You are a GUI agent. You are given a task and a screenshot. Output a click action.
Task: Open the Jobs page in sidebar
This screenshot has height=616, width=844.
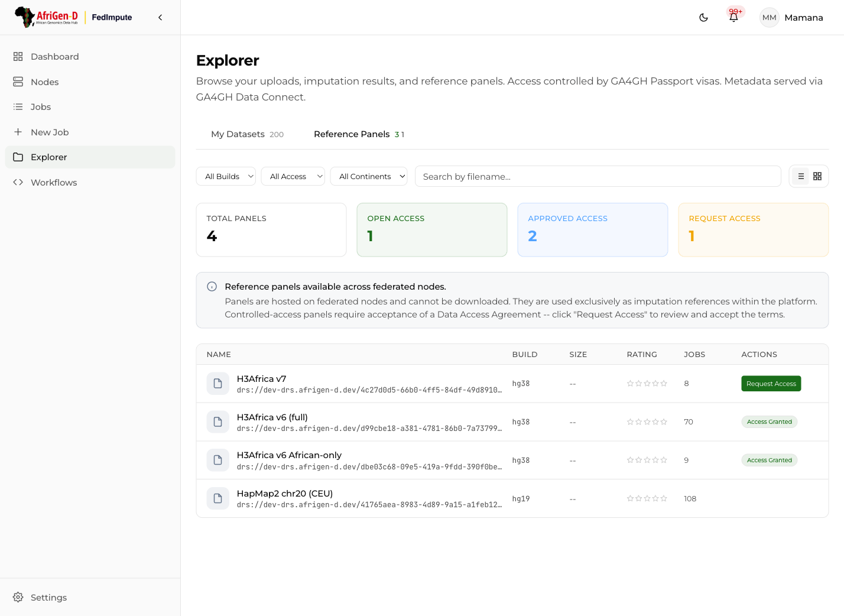click(x=90, y=107)
